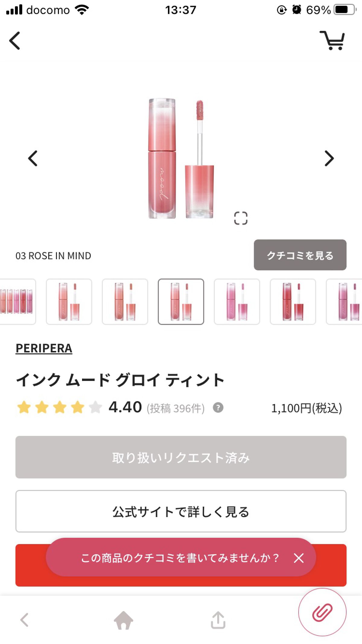
Task: Tap the star rating 4.40 display
Action: 80,407
